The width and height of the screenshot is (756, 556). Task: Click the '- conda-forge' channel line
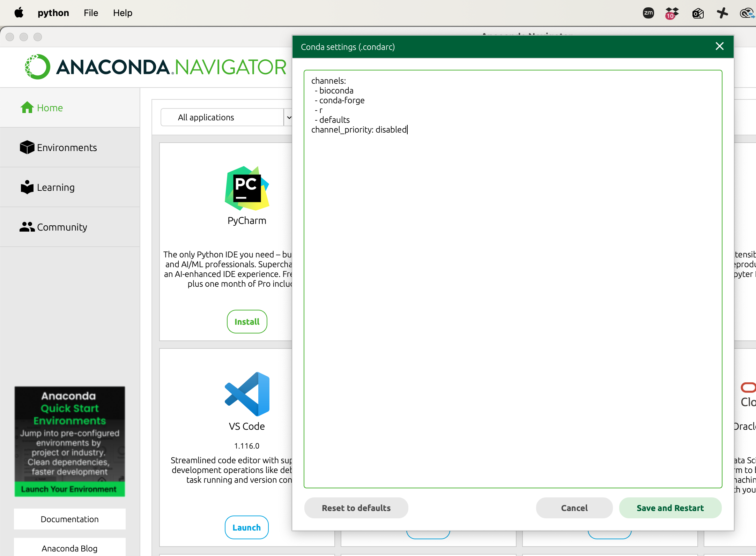pyautogui.click(x=340, y=100)
